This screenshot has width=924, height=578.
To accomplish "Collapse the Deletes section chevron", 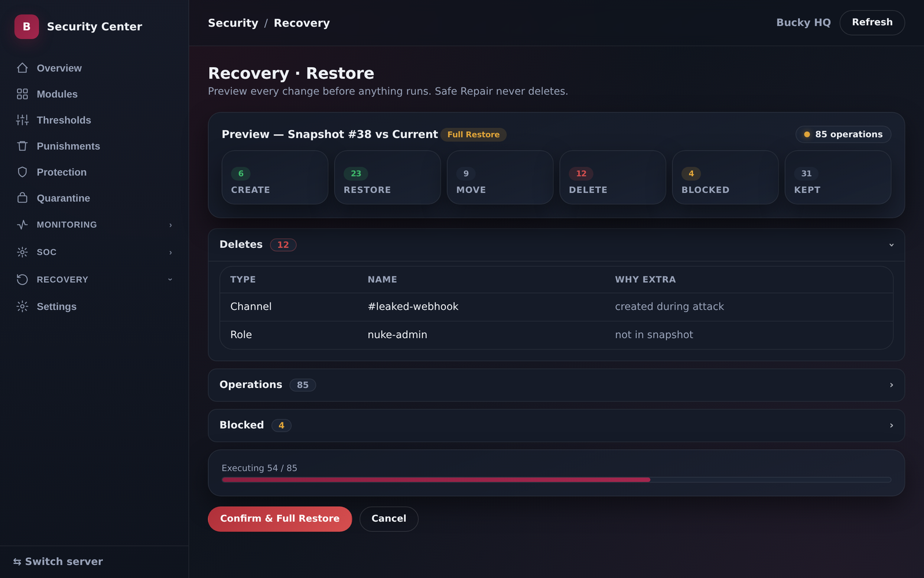I will tap(891, 245).
